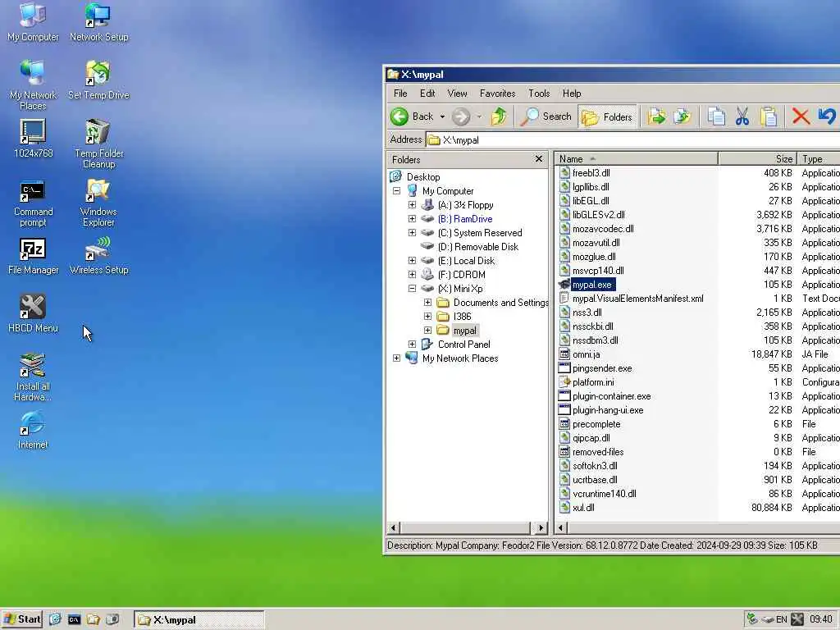Expand the mypal folder node
This screenshot has height=630, width=840.
point(427,330)
